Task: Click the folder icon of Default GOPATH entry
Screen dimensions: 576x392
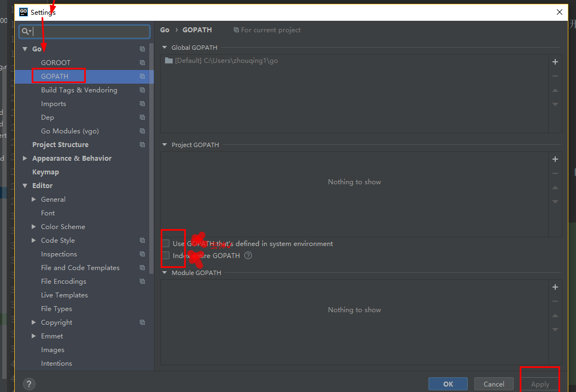Action: 169,61
